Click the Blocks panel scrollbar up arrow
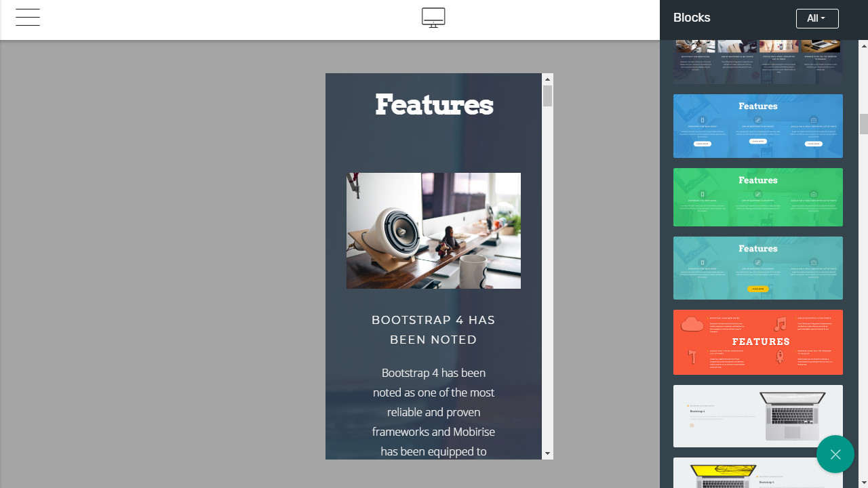This screenshot has height=488, width=868. tap(863, 46)
